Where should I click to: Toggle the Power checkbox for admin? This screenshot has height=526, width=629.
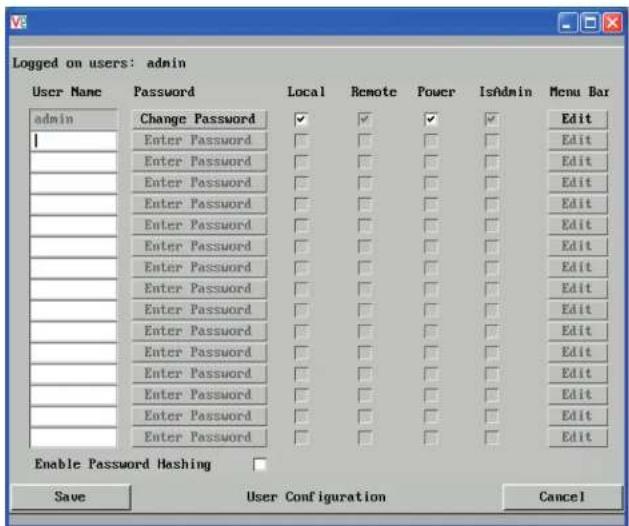430,119
